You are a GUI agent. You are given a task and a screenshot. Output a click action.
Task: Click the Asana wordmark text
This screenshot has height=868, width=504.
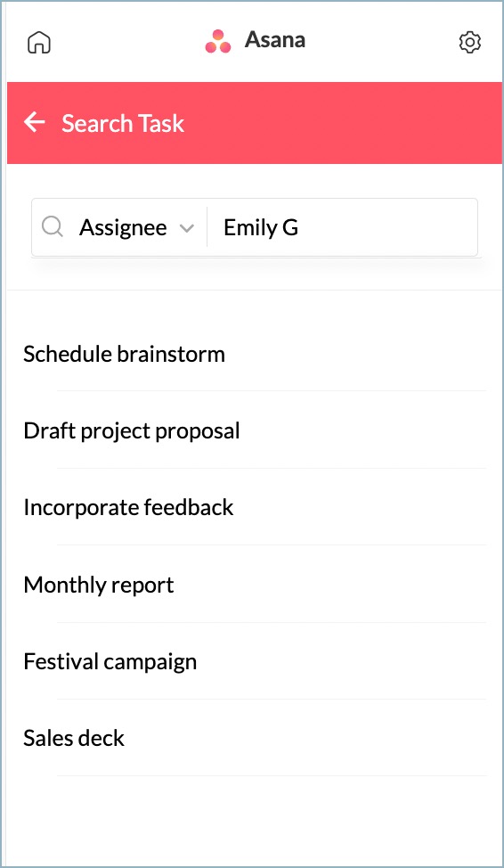(275, 40)
